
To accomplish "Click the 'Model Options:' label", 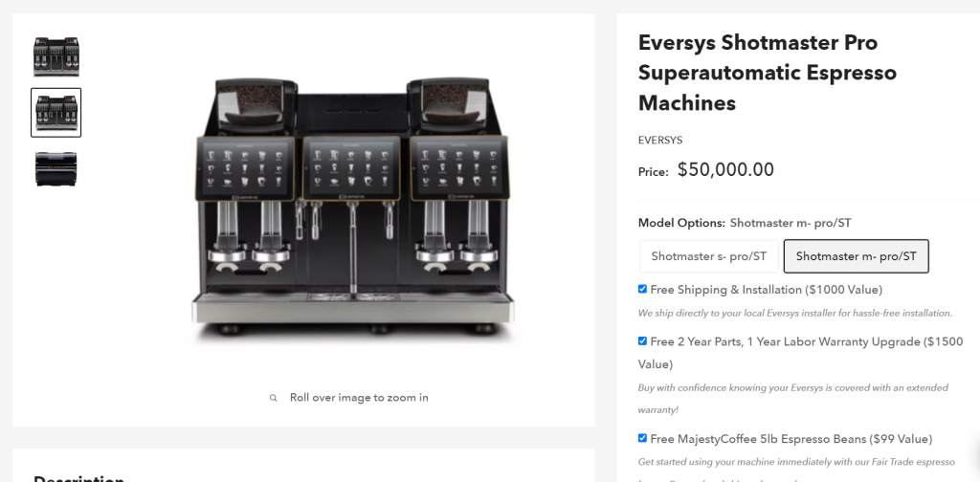I will 681,223.
